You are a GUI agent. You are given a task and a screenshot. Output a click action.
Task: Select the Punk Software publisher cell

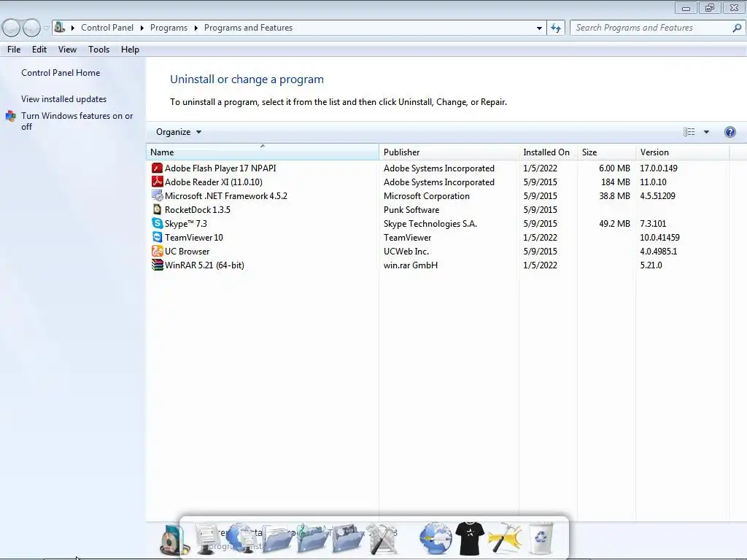411,209
